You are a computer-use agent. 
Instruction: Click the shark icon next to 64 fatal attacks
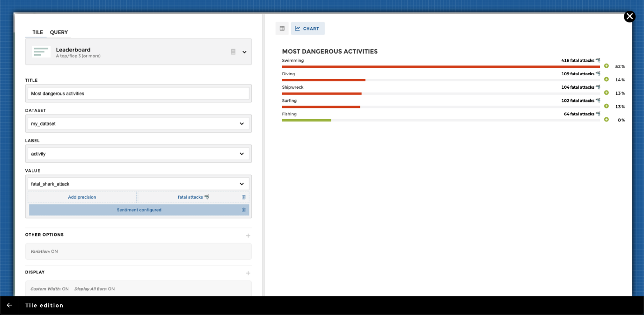click(598, 114)
